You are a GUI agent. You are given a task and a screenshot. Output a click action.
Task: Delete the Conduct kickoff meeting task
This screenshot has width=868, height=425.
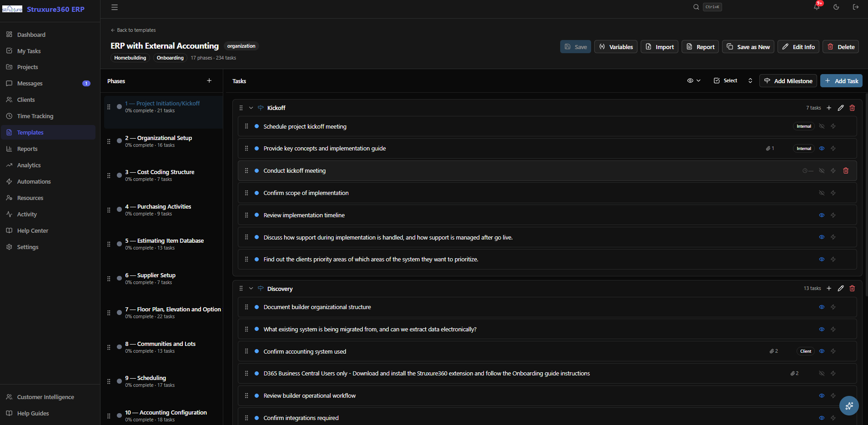846,171
